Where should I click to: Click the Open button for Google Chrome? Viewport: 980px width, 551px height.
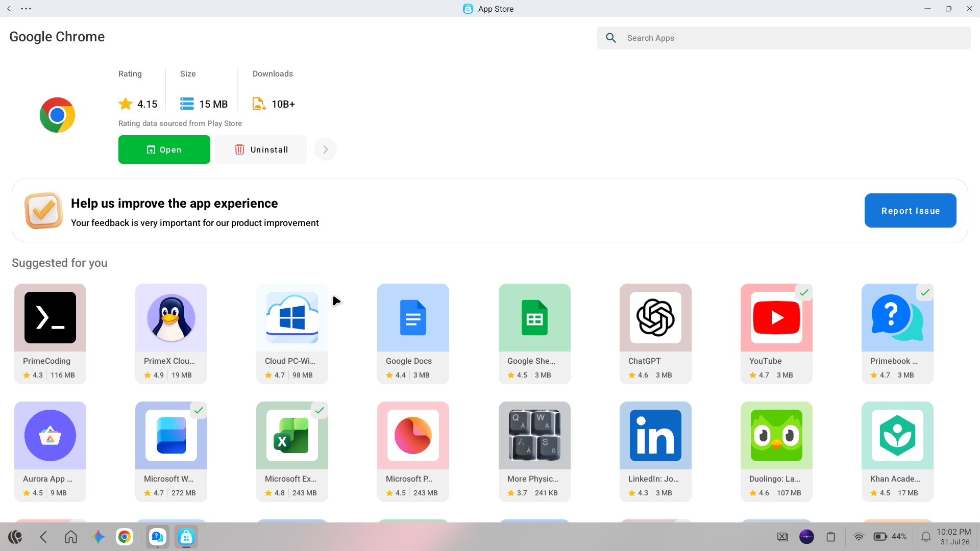coord(164,149)
